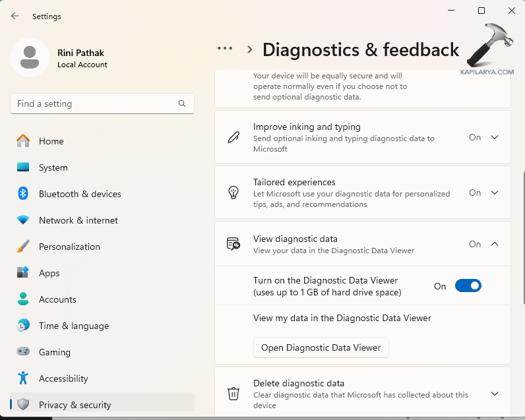525x420 pixels.
Task: Expand the Tailored experiences chevron
Action: pyautogui.click(x=495, y=193)
